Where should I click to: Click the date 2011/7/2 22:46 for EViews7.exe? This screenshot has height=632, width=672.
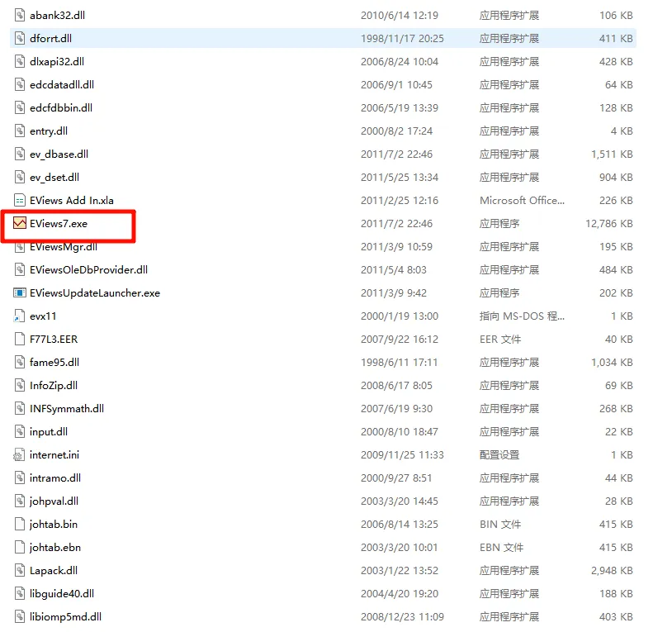point(396,223)
